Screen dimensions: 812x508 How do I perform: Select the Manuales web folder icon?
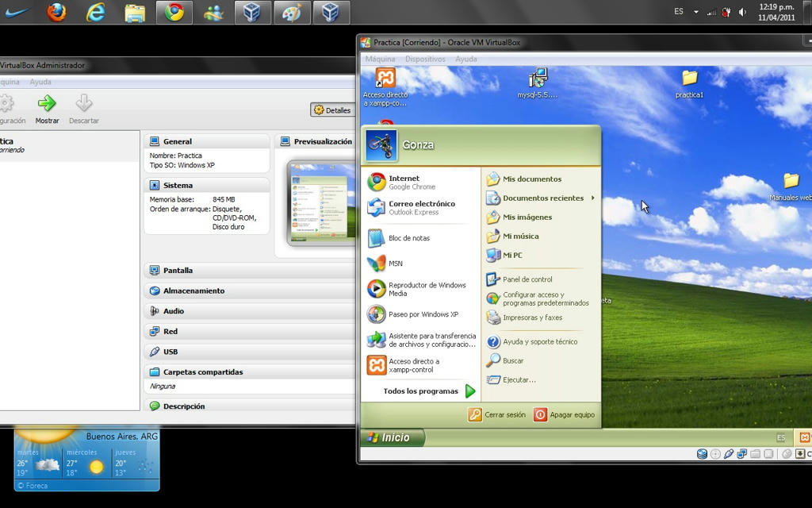pyautogui.click(x=791, y=187)
